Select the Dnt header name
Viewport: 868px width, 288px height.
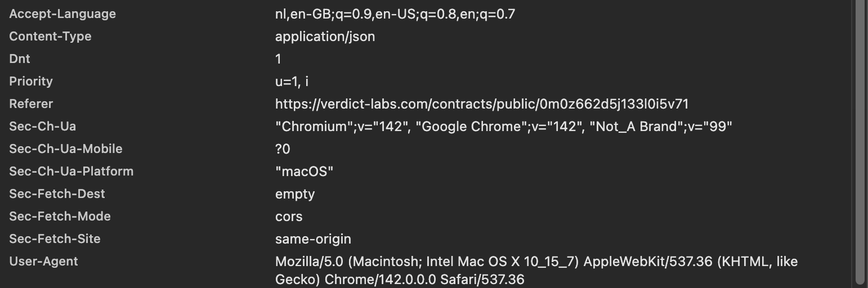click(x=20, y=59)
